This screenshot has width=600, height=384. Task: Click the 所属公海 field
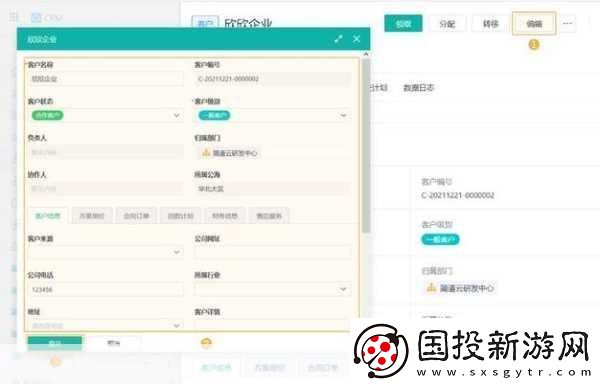click(x=272, y=189)
